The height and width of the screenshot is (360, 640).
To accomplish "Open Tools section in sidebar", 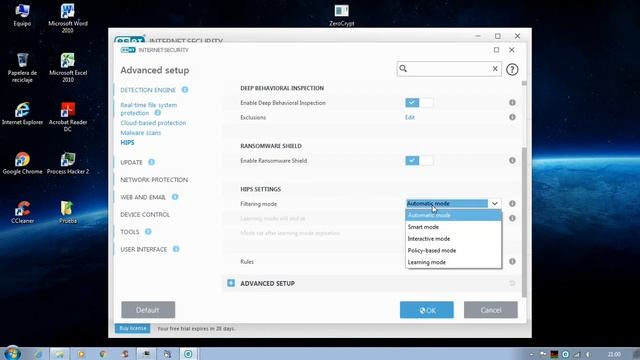I will pyautogui.click(x=130, y=232).
